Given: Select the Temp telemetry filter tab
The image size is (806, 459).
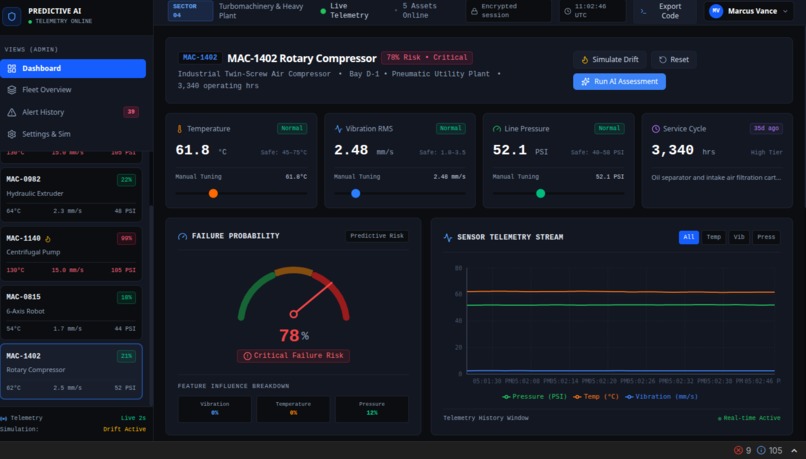Looking at the screenshot, I should point(713,237).
